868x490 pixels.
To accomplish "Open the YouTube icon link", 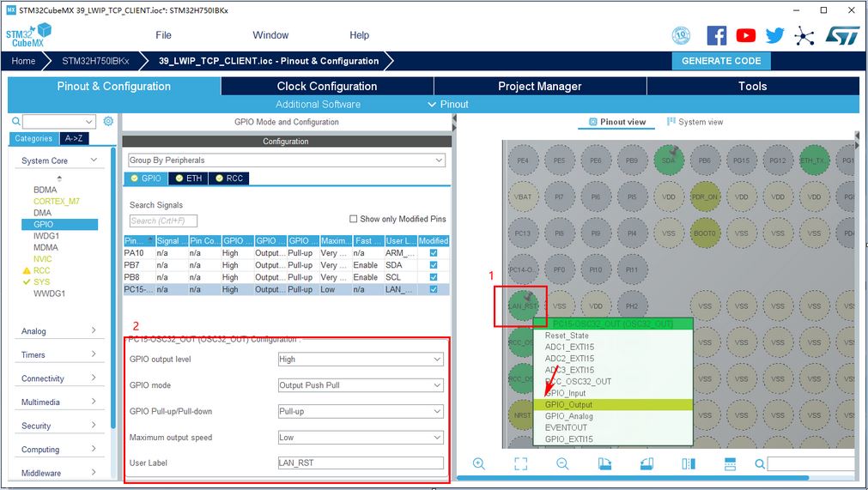I will (746, 35).
